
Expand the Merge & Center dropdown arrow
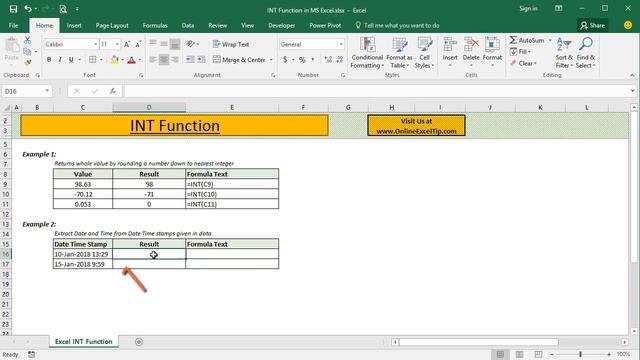[x=271, y=60]
